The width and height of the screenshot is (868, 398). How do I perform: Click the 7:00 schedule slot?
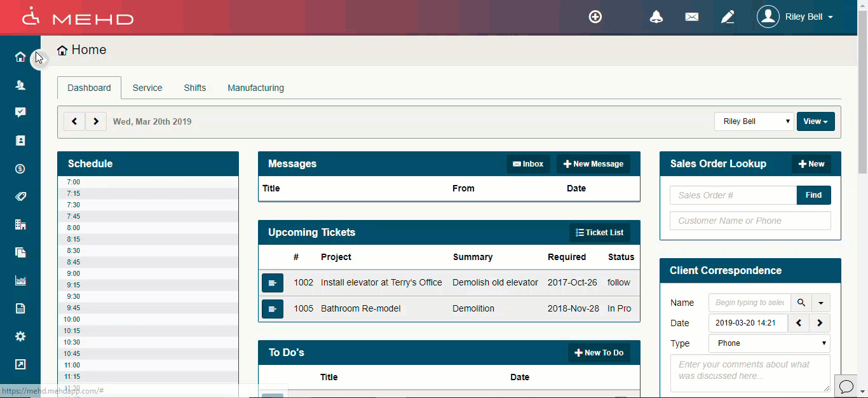tap(148, 182)
